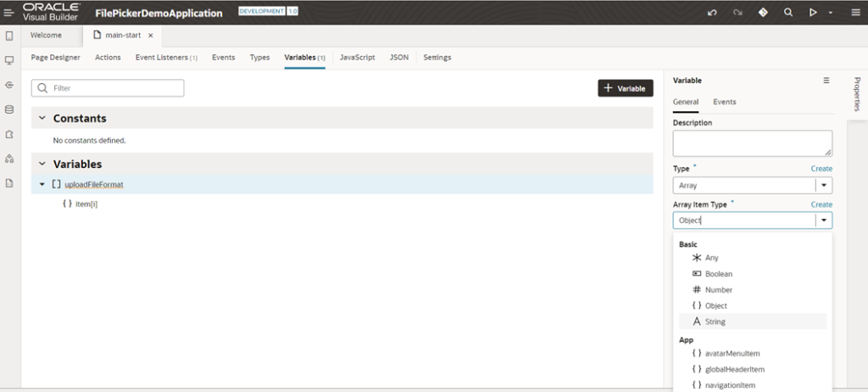Close the main-start tab
Viewport: 868px width, 392px height.
(151, 36)
